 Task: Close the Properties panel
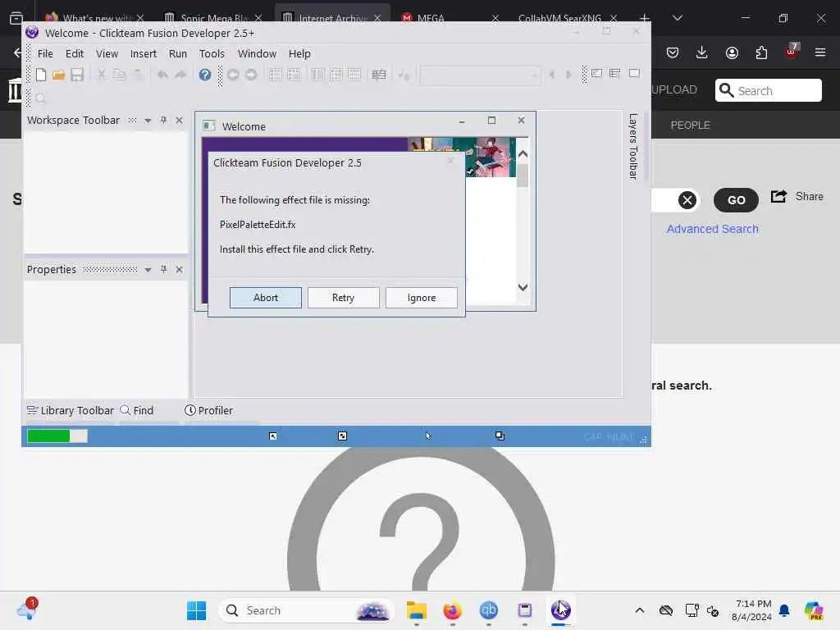click(180, 269)
